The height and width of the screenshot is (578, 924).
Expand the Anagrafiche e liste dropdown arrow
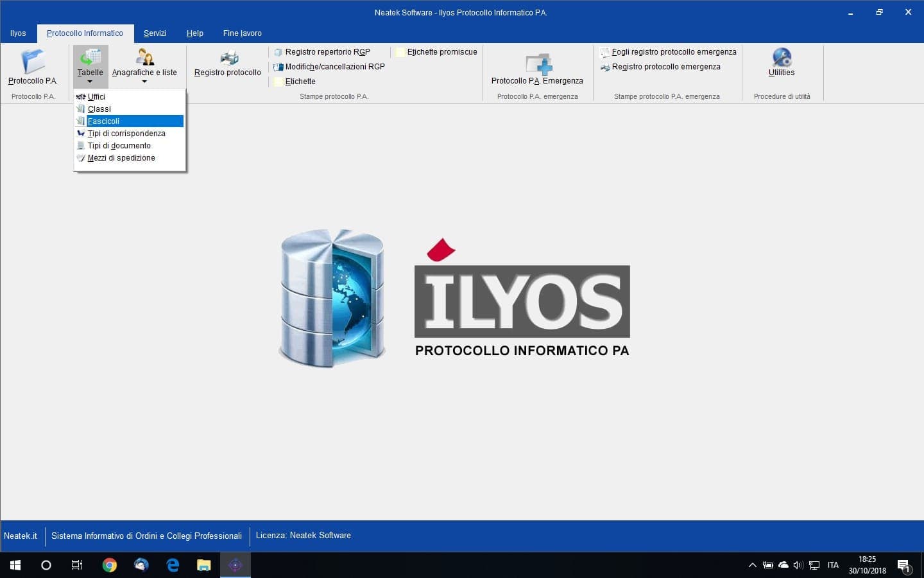(144, 82)
